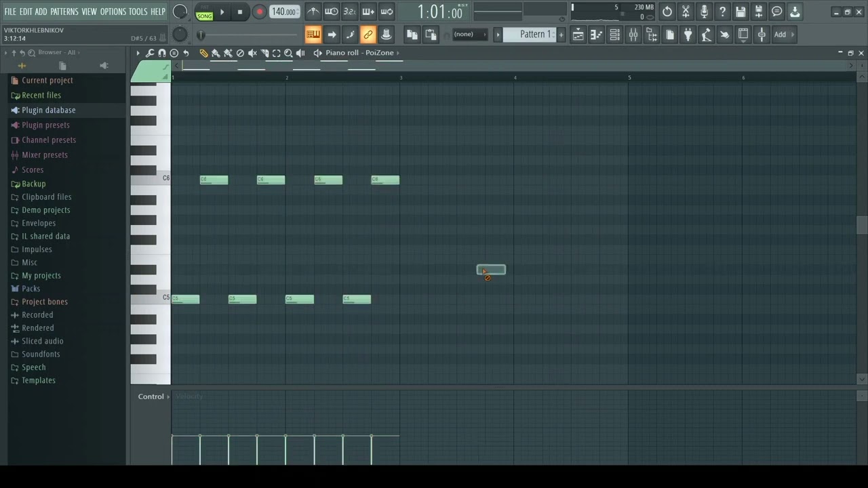This screenshot has height=488, width=868.
Task: Click the main pitch knob
Action: [x=180, y=34]
